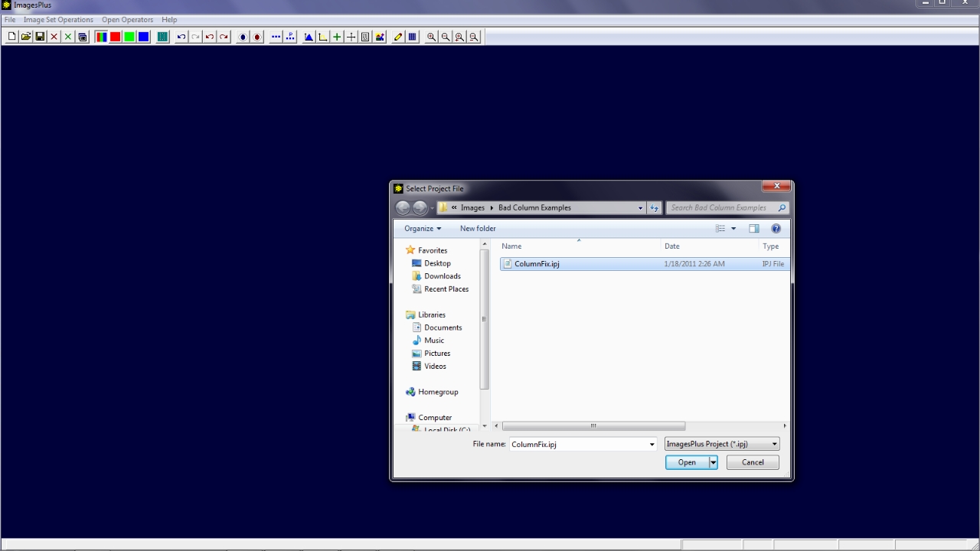
Task: Click the red undo arrow icon
Action: point(210,37)
